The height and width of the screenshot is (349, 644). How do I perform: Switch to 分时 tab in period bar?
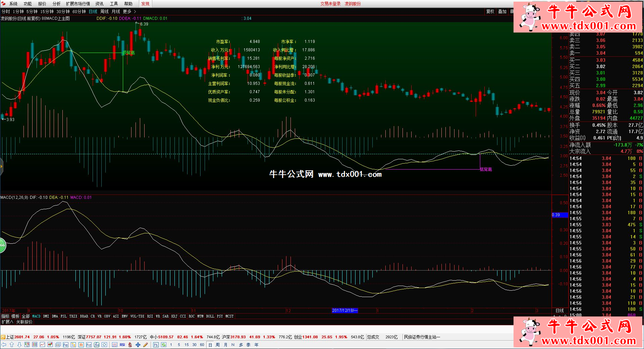6,11
